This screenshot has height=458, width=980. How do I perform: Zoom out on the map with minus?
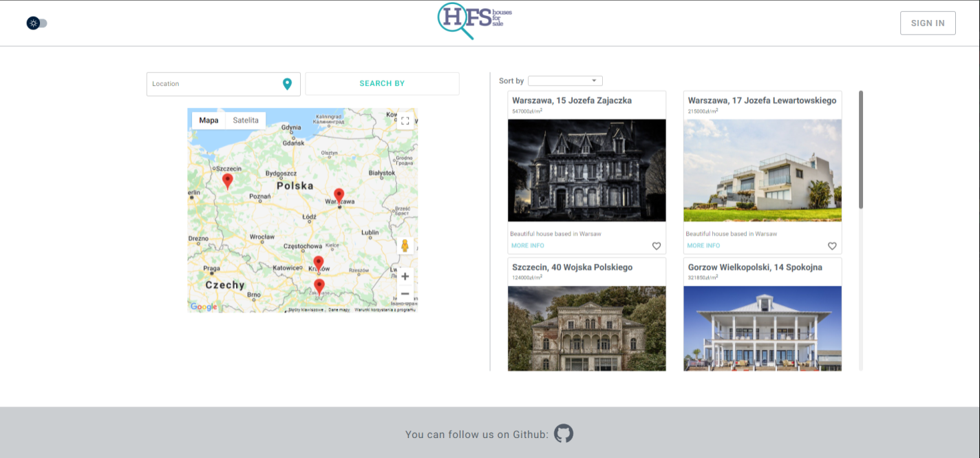click(405, 293)
